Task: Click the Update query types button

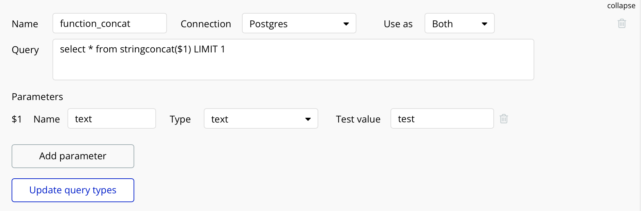Action: (x=73, y=190)
